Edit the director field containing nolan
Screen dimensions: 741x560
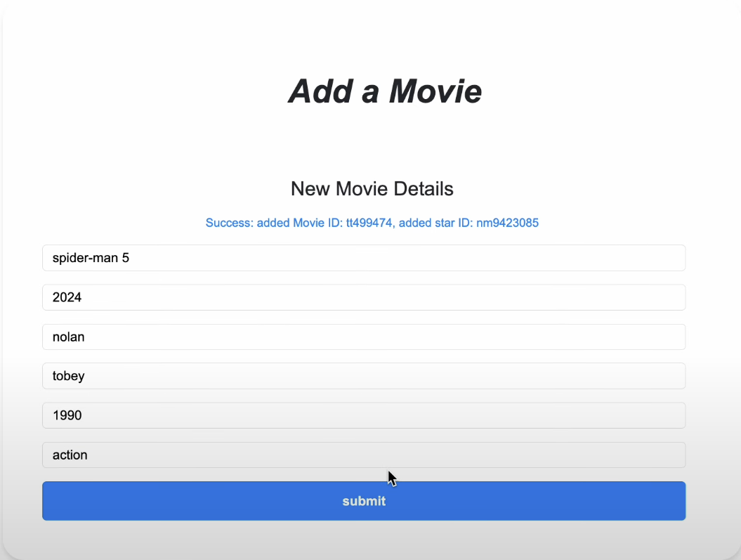364,337
